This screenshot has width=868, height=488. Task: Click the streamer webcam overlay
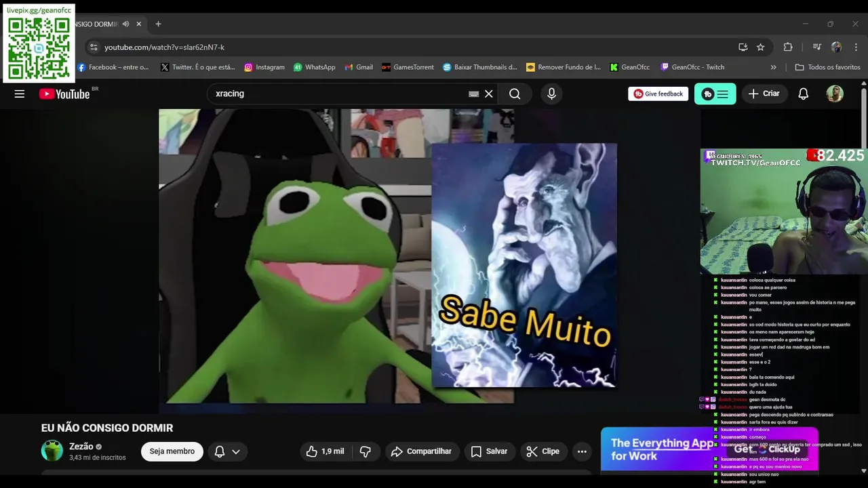click(784, 211)
